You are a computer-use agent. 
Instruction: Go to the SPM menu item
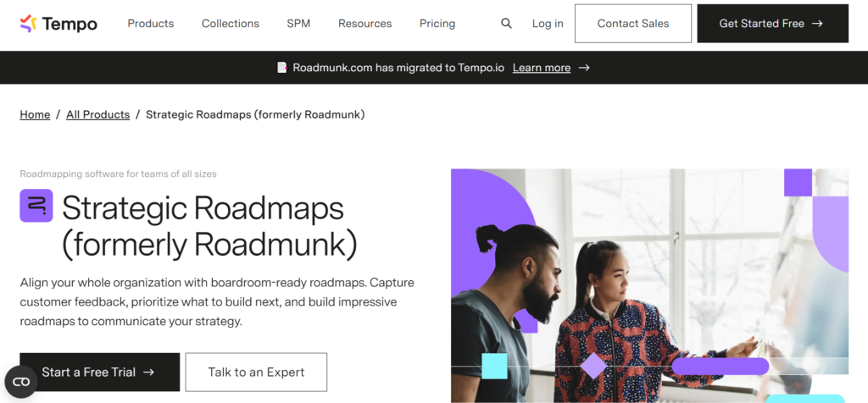pyautogui.click(x=298, y=24)
